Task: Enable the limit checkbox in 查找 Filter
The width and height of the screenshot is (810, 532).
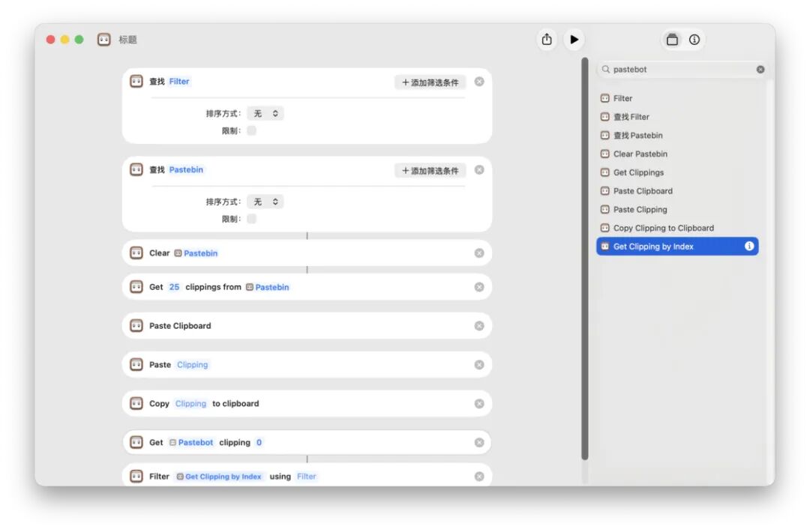Action: 251,130
